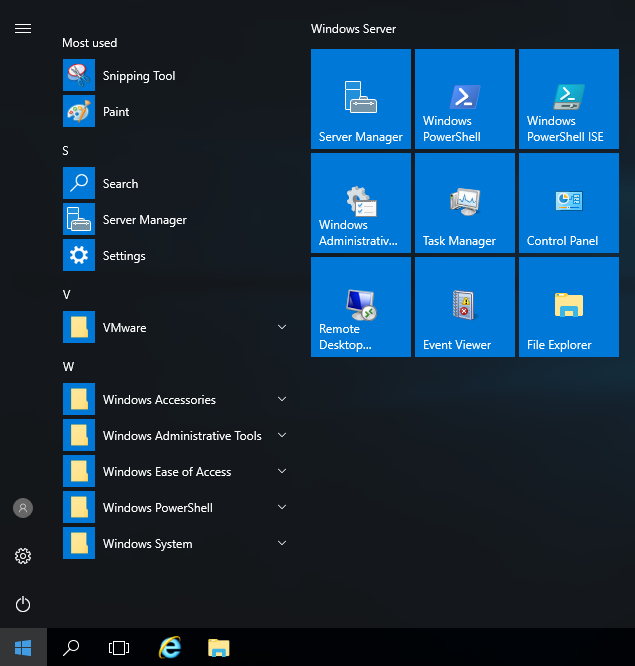
Task: Open Settings from the left rail gear
Action: coord(23,556)
